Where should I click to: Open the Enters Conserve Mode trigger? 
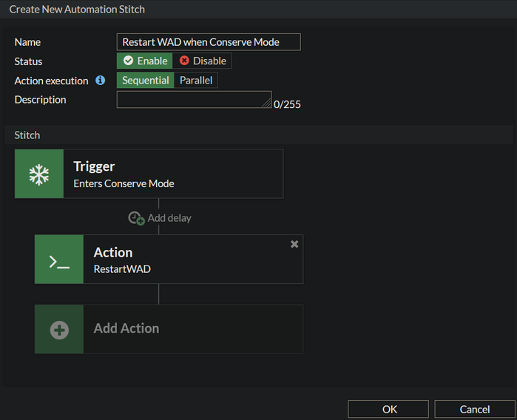[x=178, y=174]
